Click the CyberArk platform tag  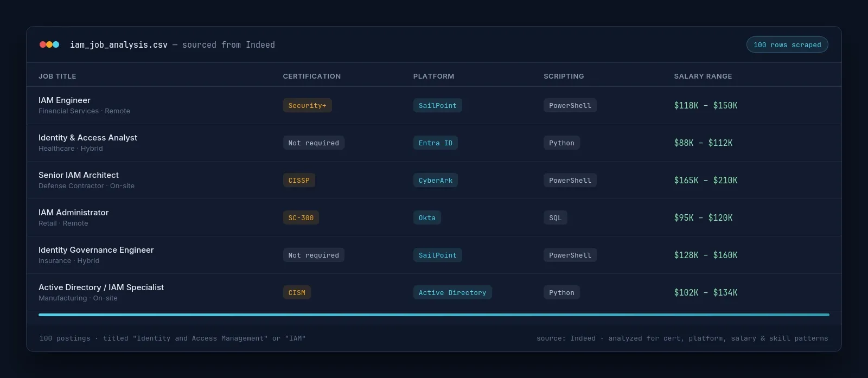pyautogui.click(x=436, y=181)
